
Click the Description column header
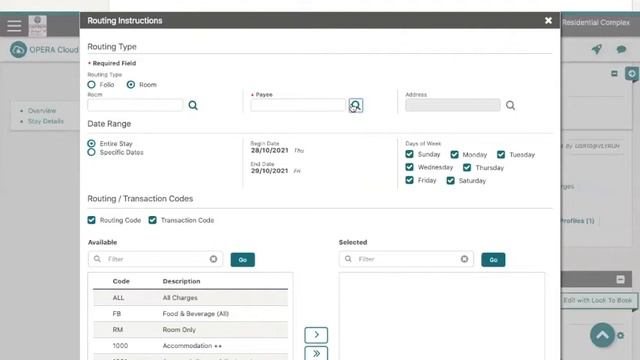(x=181, y=281)
